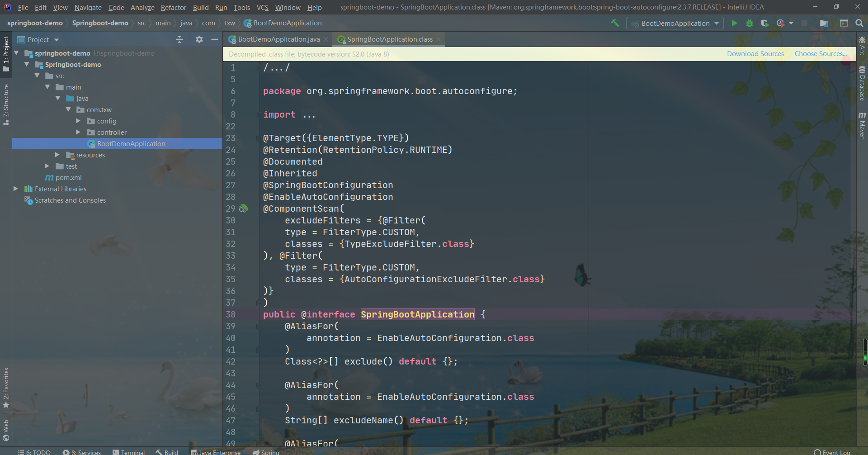Expand the config package
Viewport: 868px width, 455px height.
tap(78, 121)
